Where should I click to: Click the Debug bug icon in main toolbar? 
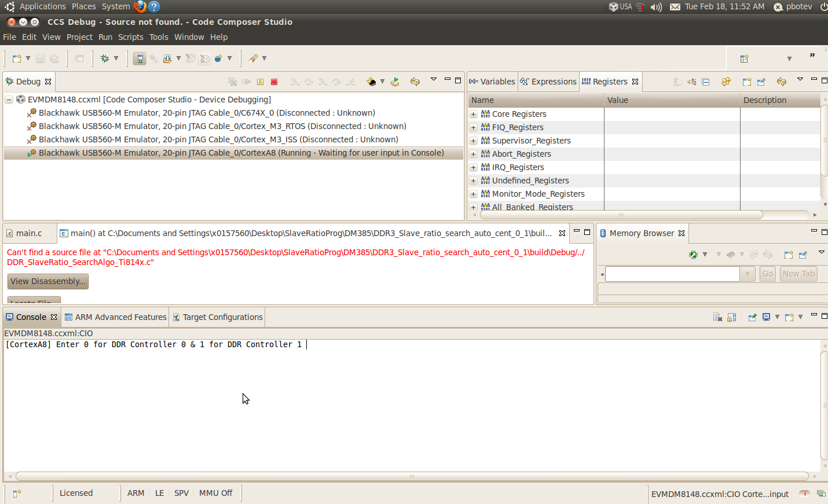105,58
